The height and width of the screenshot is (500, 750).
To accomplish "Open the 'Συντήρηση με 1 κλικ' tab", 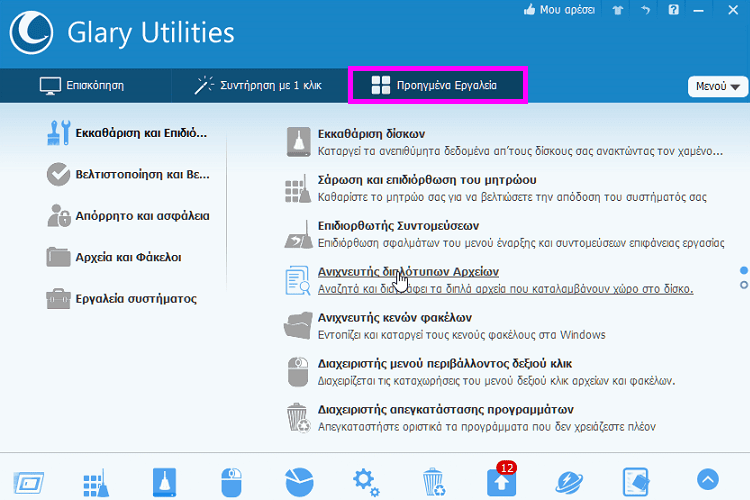I will 258,86.
